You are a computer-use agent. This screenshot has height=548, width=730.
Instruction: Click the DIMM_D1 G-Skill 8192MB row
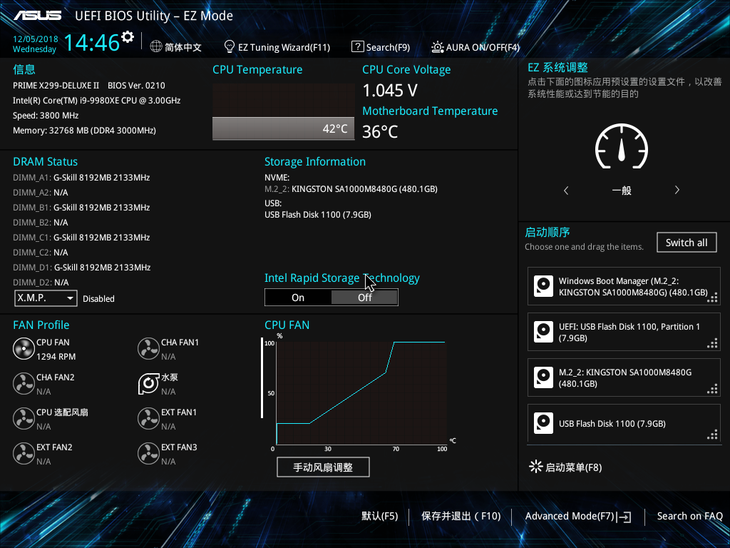(x=81, y=267)
